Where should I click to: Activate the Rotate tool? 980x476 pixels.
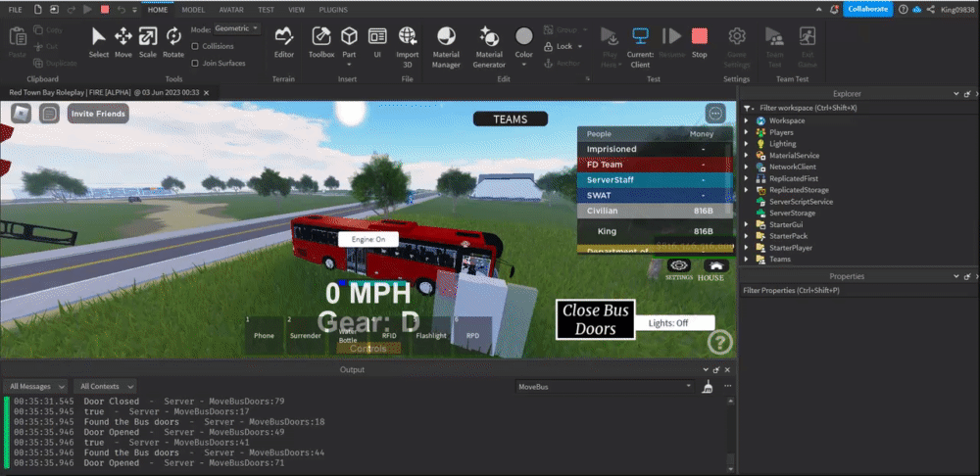[173, 42]
